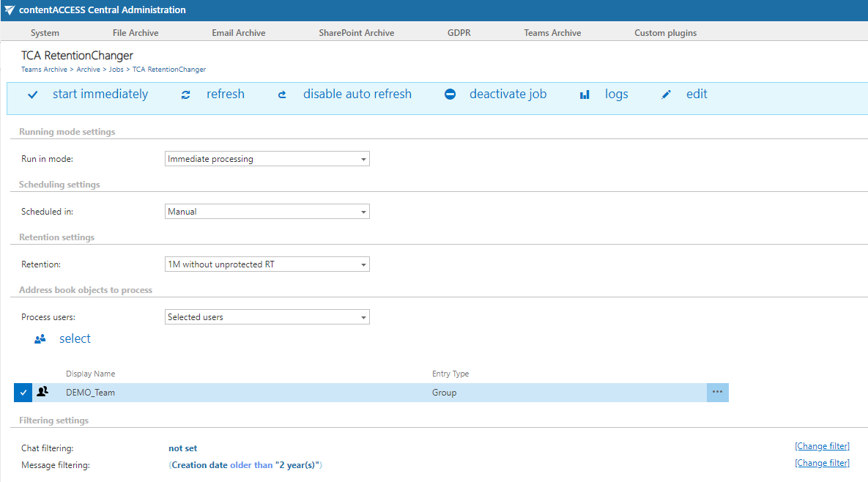The image size is (868, 482).
Task: Open the ellipsis options for DEMO_Team
Action: pos(719,392)
